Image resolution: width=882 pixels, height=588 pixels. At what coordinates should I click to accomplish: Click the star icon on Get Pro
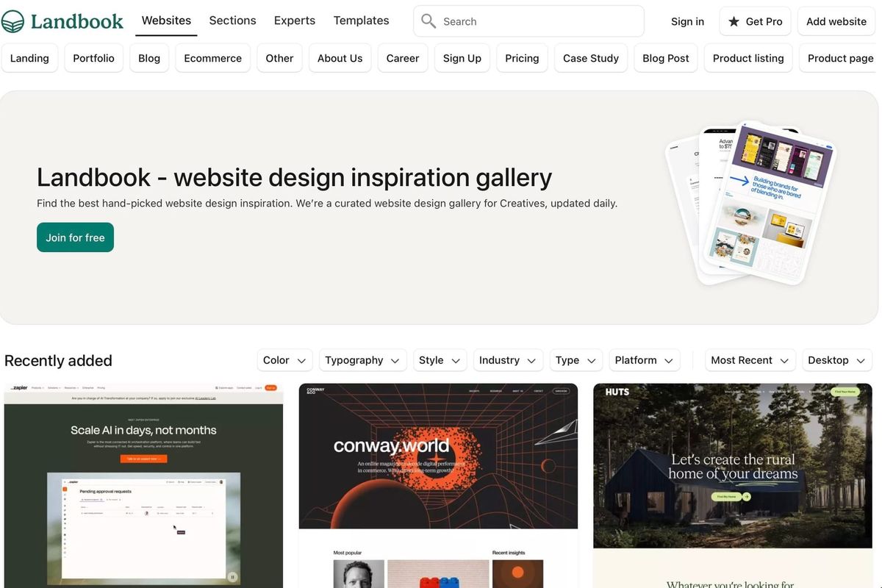734,21
